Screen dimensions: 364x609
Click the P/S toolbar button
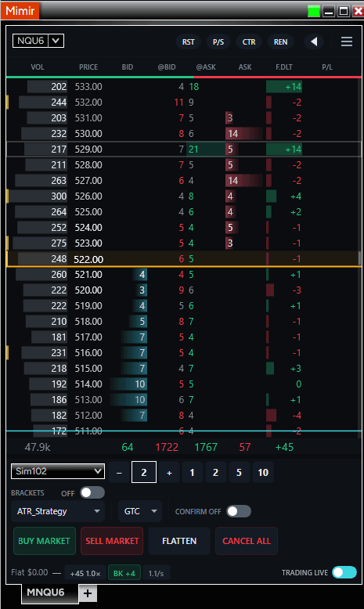pos(218,42)
